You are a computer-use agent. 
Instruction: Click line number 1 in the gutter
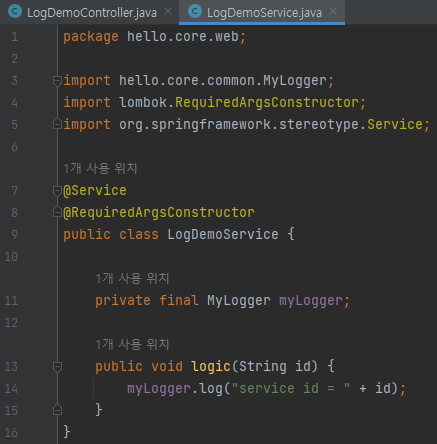point(14,37)
